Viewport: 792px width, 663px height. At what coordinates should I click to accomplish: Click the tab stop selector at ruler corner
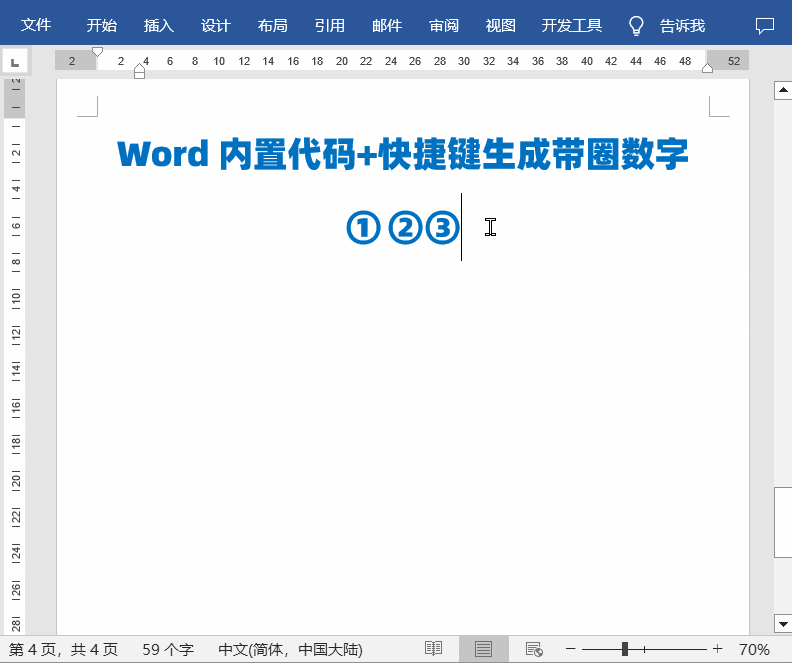click(x=15, y=62)
